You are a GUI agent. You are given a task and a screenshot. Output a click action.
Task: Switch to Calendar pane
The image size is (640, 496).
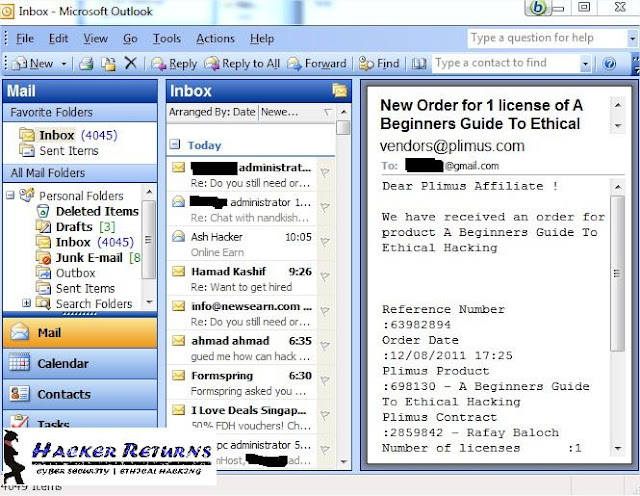tap(80, 363)
